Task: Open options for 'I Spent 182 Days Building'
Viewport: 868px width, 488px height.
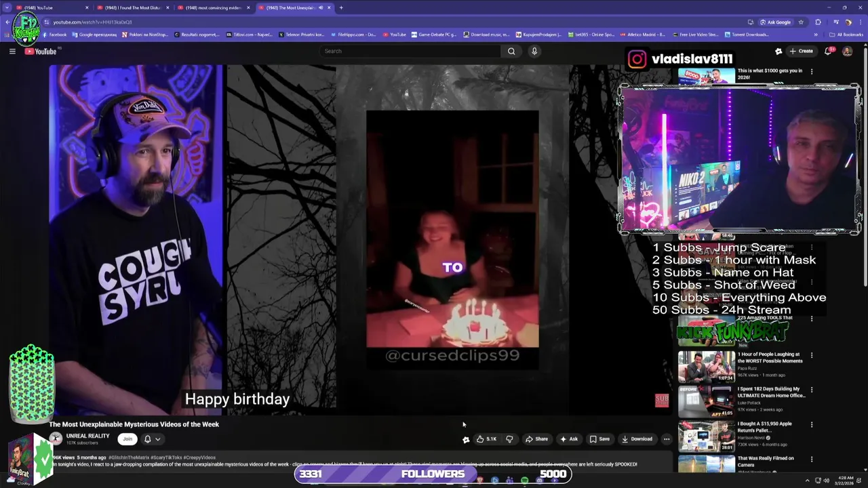Action: point(811,390)
